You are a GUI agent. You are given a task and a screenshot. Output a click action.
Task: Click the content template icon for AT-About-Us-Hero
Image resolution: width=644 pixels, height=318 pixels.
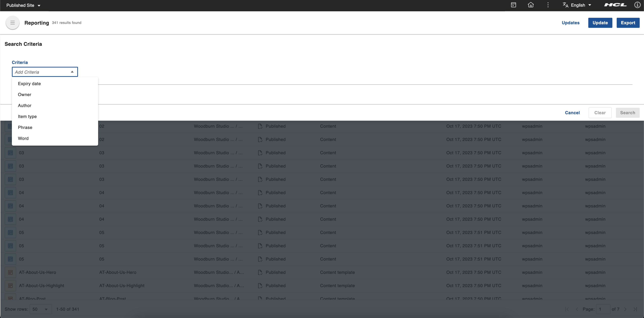pyautogui.click(x=10, y=272)
